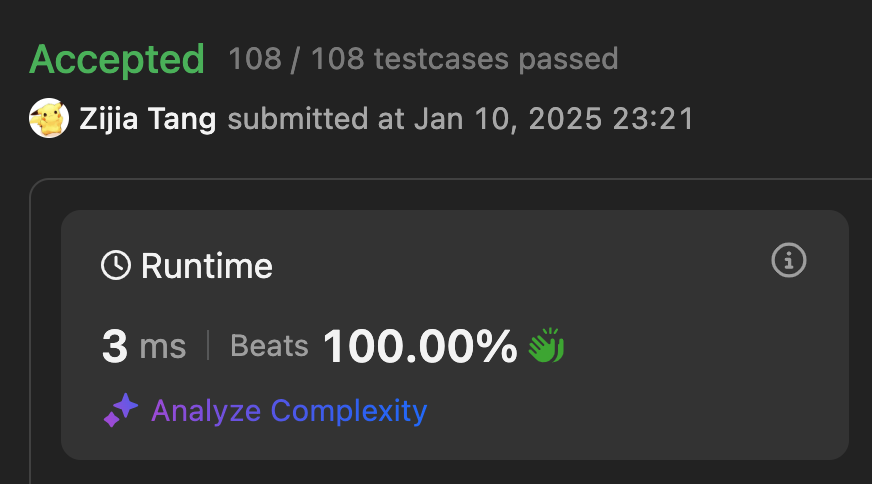Image resolution: width=872 pixels, height=484 pixels.
Task: Click the runtime value number 3
Action: tap(115, 346)
